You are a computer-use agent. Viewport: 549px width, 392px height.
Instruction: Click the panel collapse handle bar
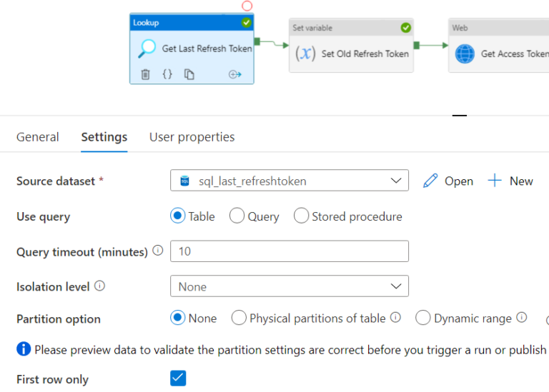[x=460, y=116]
